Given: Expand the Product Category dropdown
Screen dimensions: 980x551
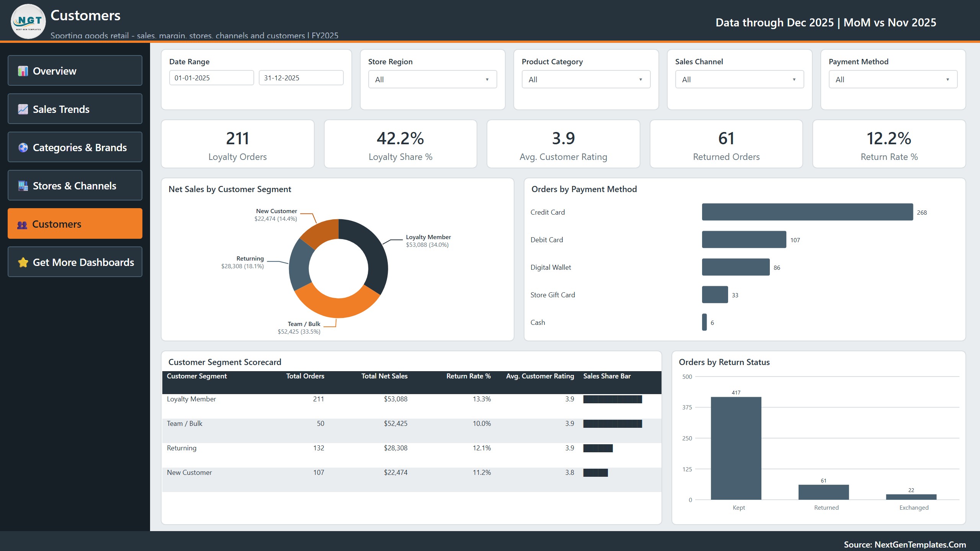Looking at the screenshot, I should (x=586, y=79).
